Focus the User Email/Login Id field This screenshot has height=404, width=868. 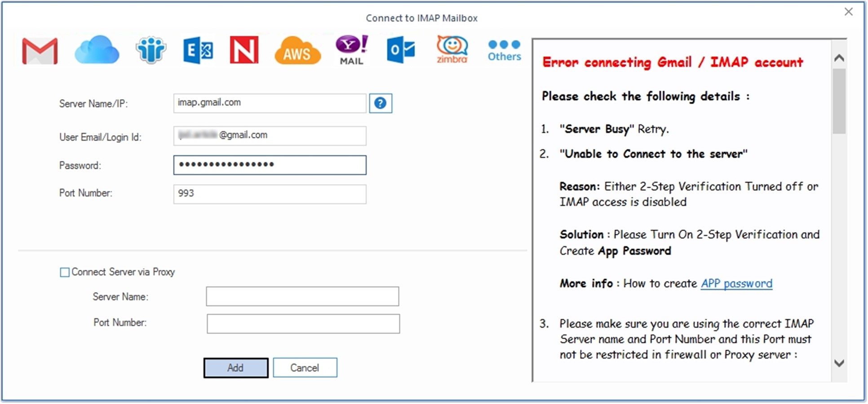(x=270, y=136)
